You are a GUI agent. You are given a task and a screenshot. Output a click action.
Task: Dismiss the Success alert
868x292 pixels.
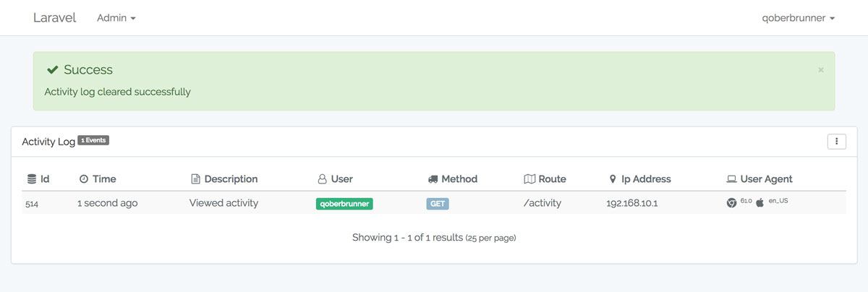(821, 69)
